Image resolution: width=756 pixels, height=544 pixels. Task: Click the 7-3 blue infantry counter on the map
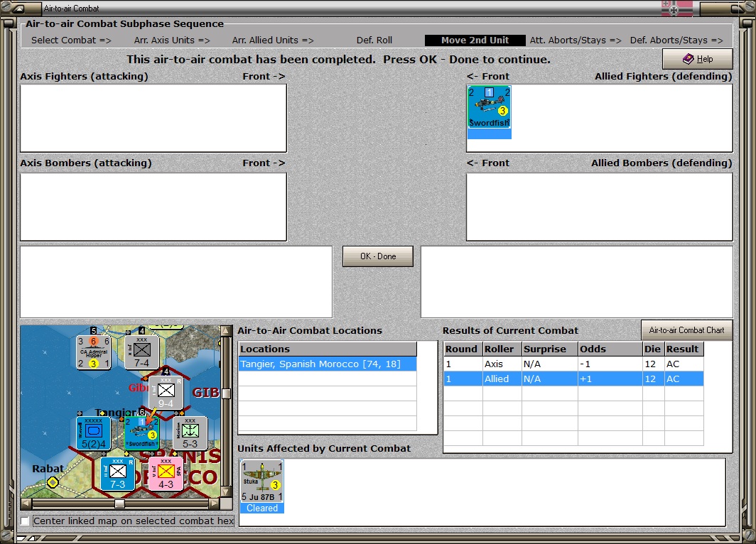pos(118,474)
